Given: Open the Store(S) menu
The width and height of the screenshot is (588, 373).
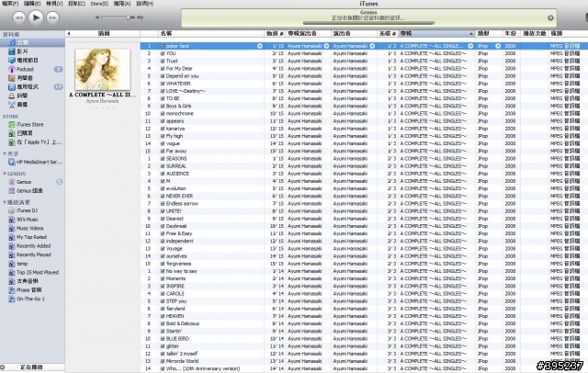Looking at the screenshot, I should pos(99,4).
